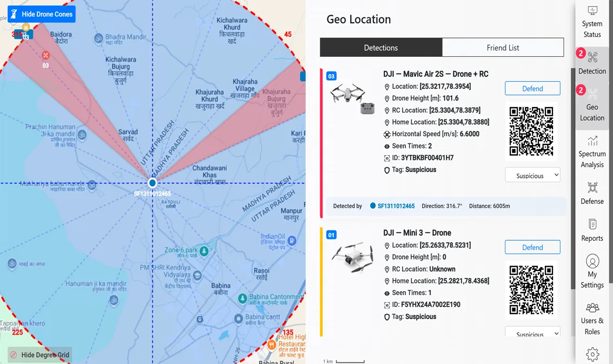Click the gear settings icon in sidebar
This screenshot has height=364, width=613.
[x=592, y=354]
